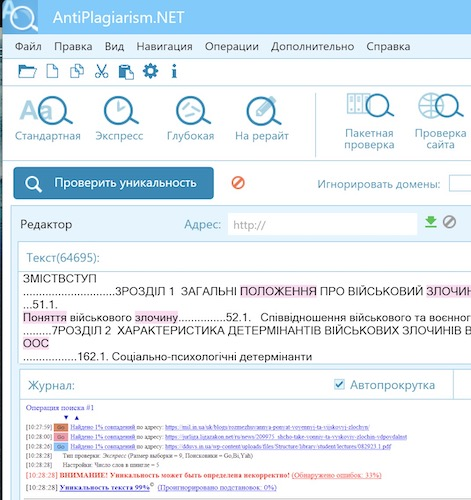Click the Текст(64695): label
This screenshot has width=471, height=500.
point(63,258)
